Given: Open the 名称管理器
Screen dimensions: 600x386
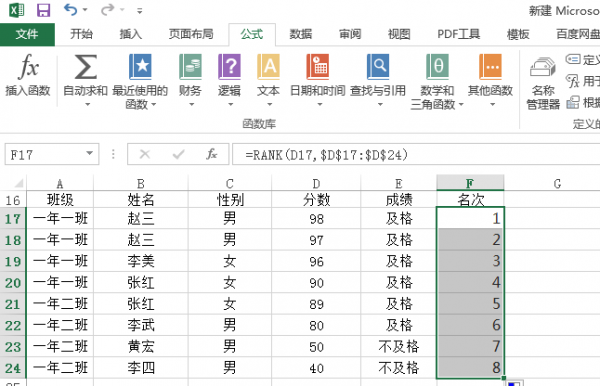Looking at the screenshot, I should tap(543, 83).
